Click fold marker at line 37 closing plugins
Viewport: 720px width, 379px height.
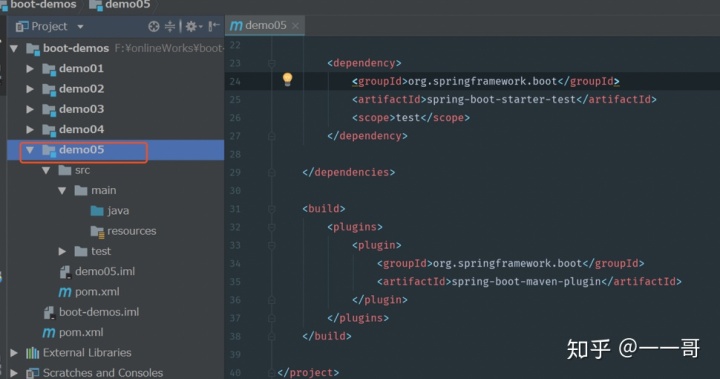pyautogui.click(x=271, y=318)
